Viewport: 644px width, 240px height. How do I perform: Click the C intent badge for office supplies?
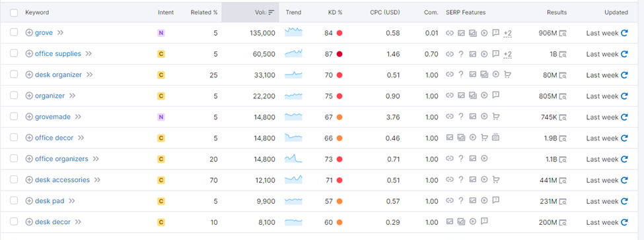coord(161,54)
